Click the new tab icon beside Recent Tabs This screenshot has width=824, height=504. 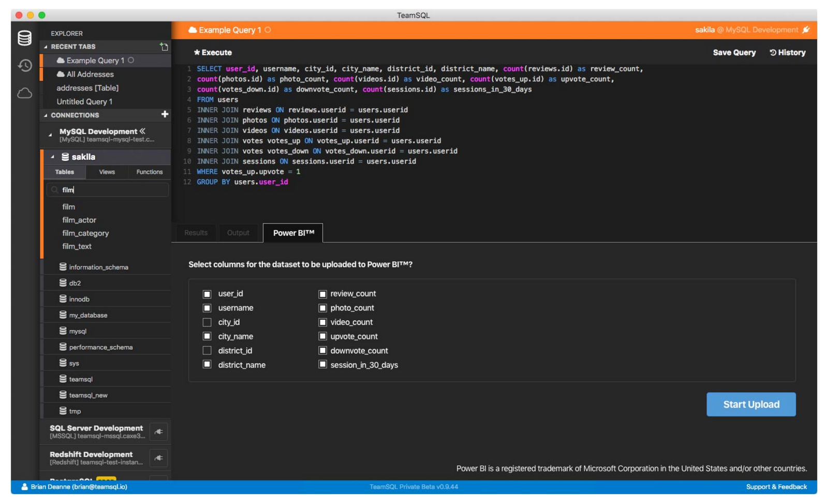click(x=164, y=47)
